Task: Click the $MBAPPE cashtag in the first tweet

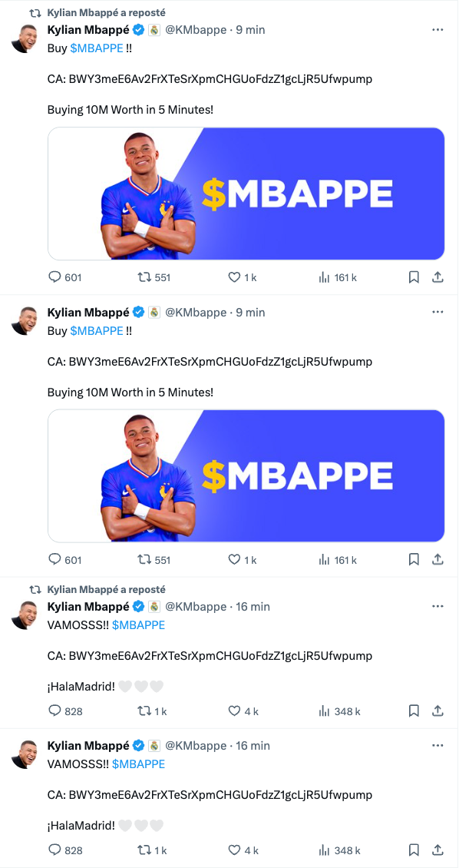Action: (x=97, y=48)
